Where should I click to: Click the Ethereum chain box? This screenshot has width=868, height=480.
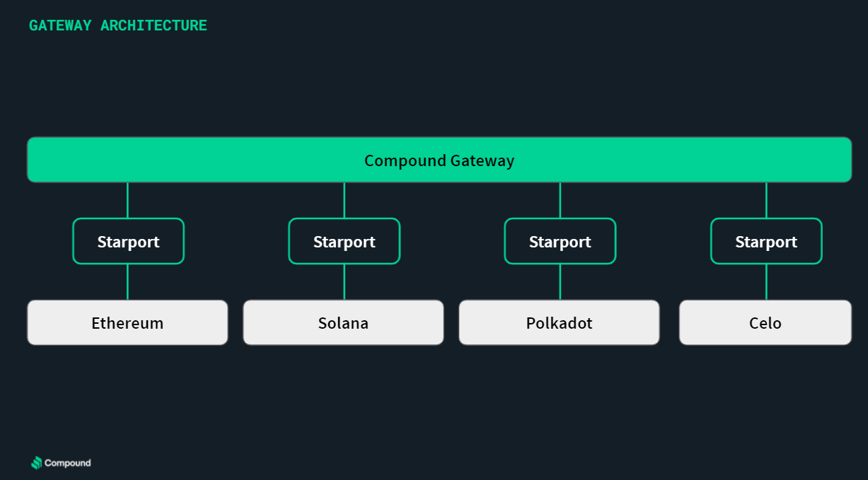click(x=127, y=322)
